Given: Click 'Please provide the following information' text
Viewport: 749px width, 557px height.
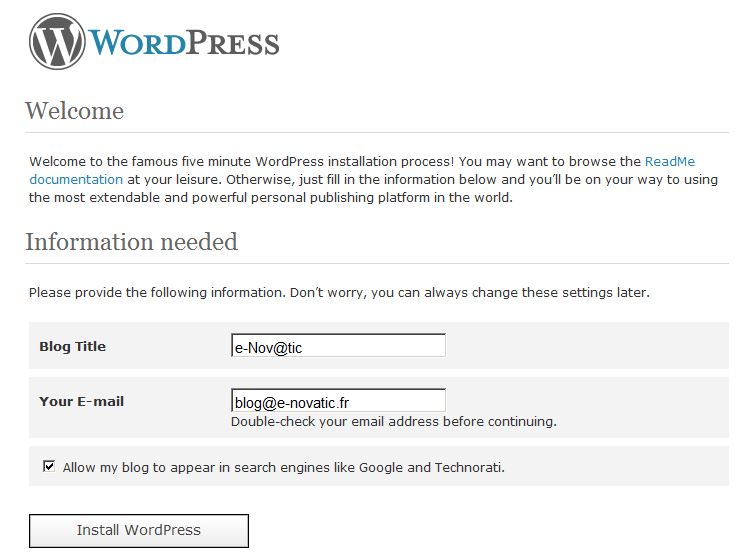Looking at the screenshot, I should coord(339,292).
